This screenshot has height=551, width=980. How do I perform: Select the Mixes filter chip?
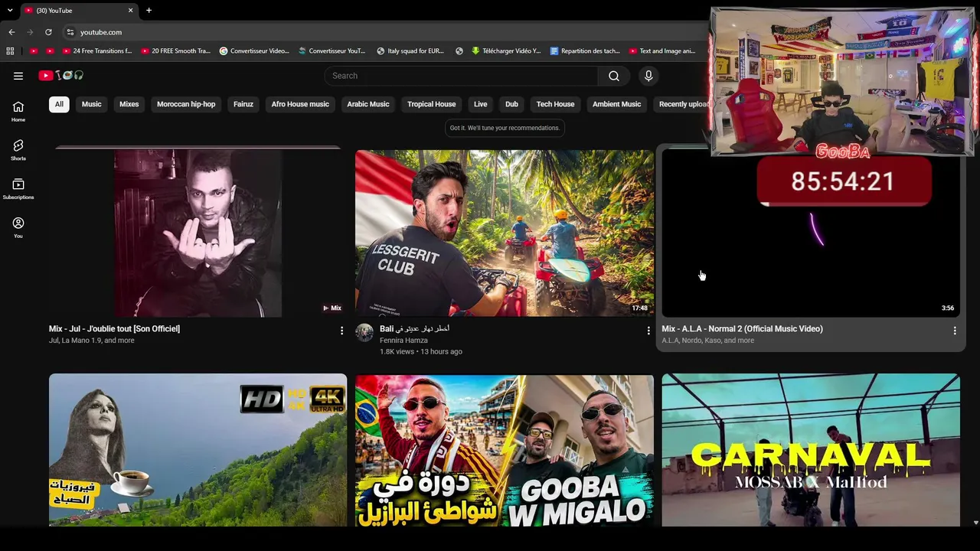tap(129, 104)
